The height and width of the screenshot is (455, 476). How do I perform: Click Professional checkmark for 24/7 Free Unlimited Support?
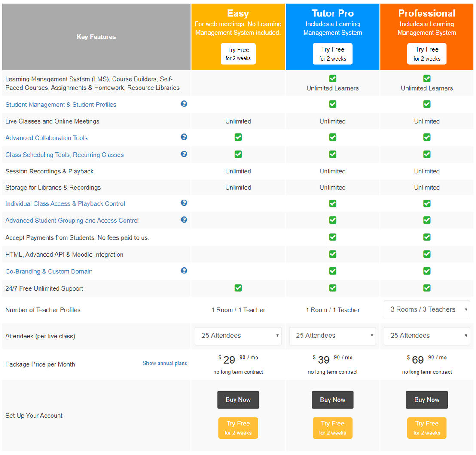pyautogui.click(x=427, y=288)
